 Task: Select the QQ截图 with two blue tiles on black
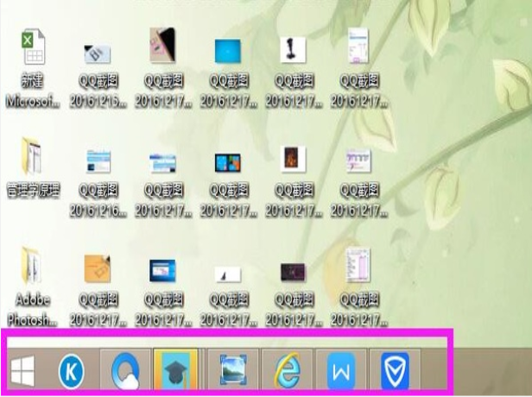[x=228, y=161]
